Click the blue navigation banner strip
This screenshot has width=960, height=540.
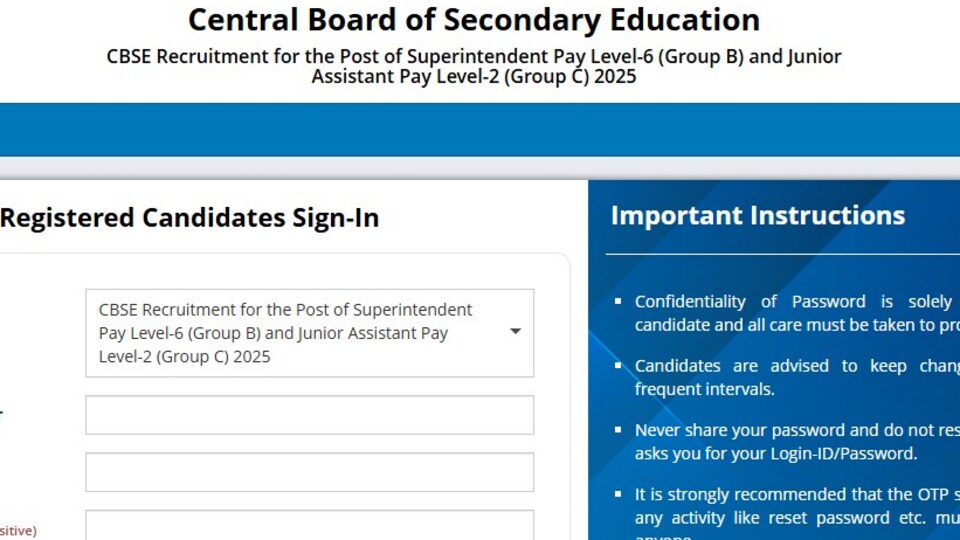(480, 130)
